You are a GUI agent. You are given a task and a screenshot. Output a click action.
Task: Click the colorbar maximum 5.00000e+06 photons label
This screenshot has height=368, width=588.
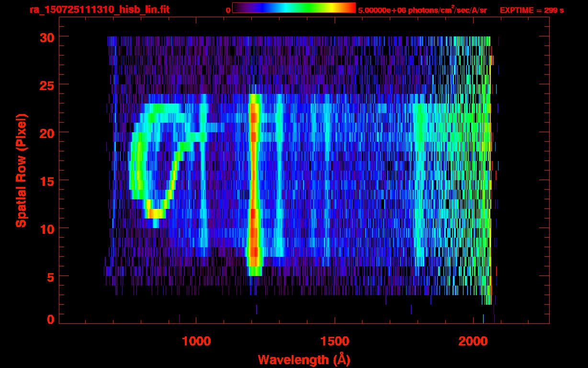422,10
